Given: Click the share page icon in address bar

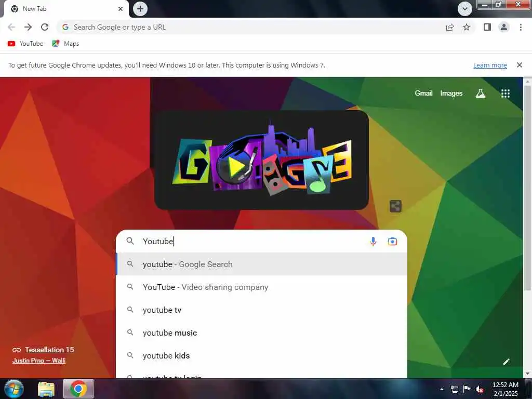Looking at the screenshot, I should (x=450, y=27).
